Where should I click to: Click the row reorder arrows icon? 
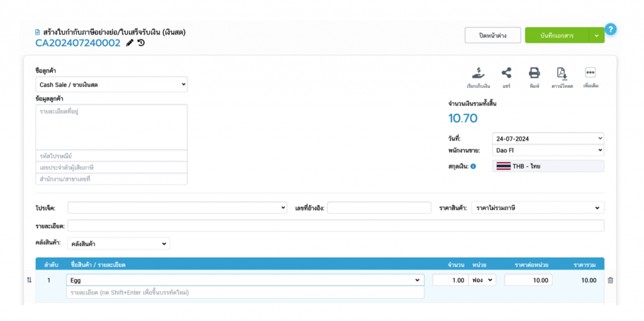[x=29, y=280]
